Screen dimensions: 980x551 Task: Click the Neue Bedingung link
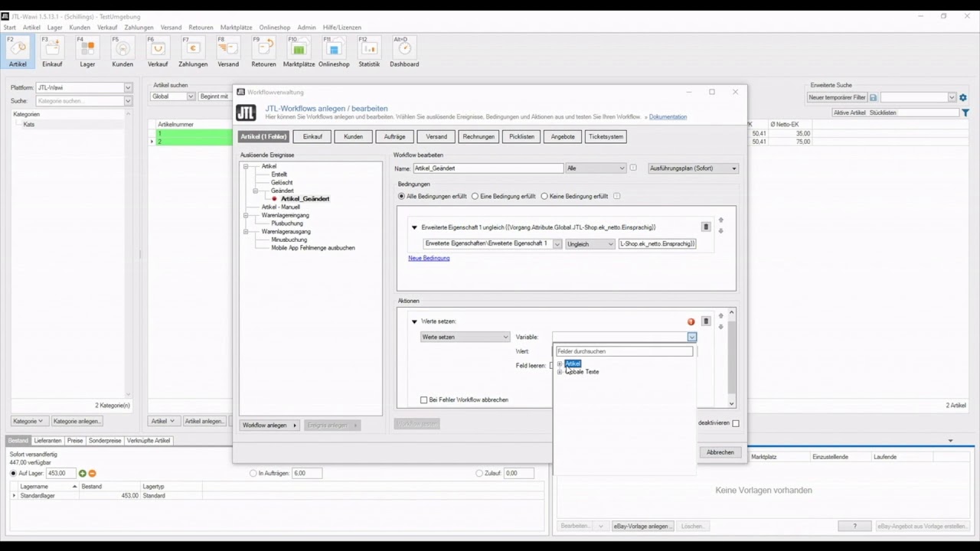pyautogui.click(x=429, y=258)
